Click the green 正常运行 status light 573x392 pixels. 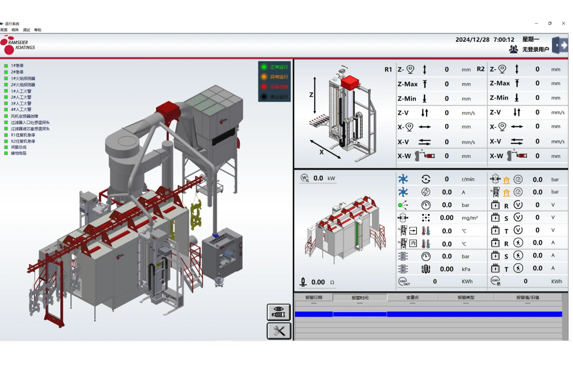click(x=264, y=67)
